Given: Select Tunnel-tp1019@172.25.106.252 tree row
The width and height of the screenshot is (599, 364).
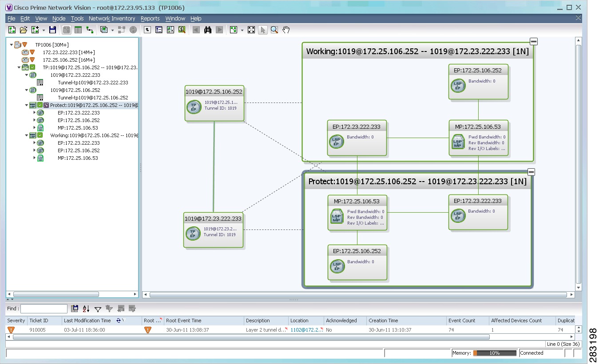Looking at the screenshot, I should pos(93,98).
